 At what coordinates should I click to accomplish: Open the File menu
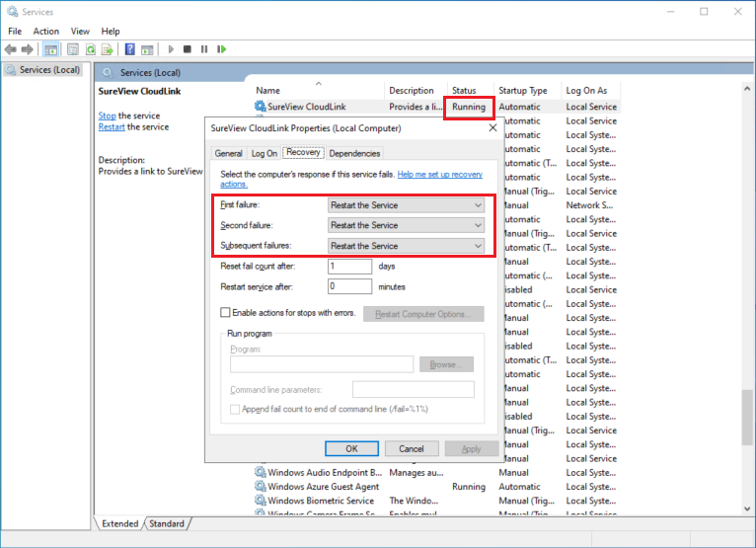15,32
